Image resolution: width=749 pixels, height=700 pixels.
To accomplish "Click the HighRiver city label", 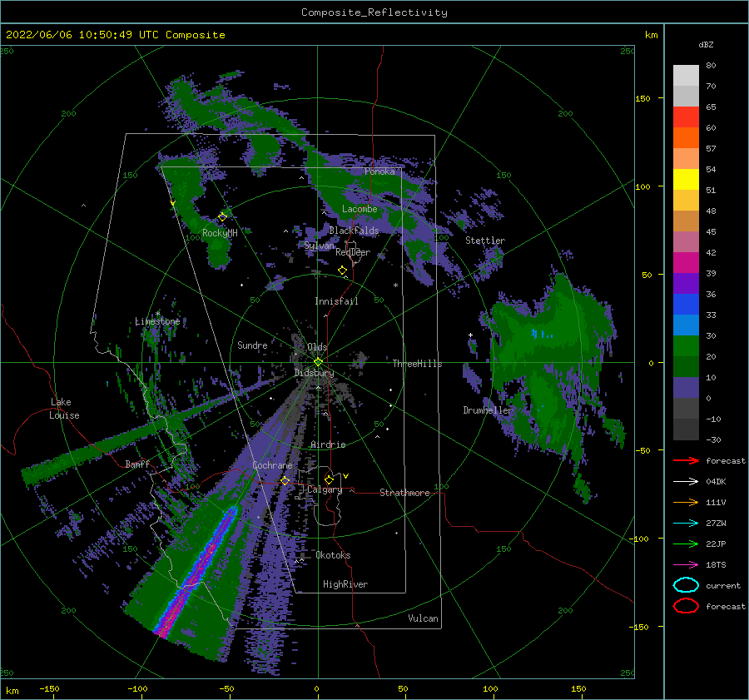I will pyautogui.click(x=345, y=584).
